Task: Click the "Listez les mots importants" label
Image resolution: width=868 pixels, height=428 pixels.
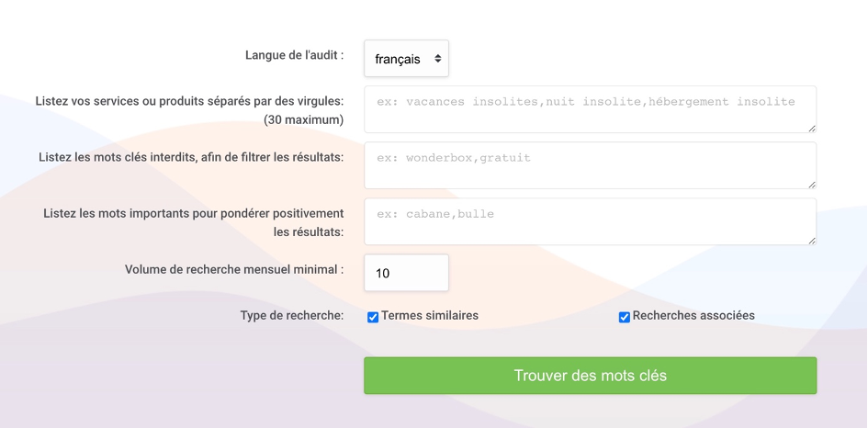Action: pyautogui.click(x=193, y=213)
